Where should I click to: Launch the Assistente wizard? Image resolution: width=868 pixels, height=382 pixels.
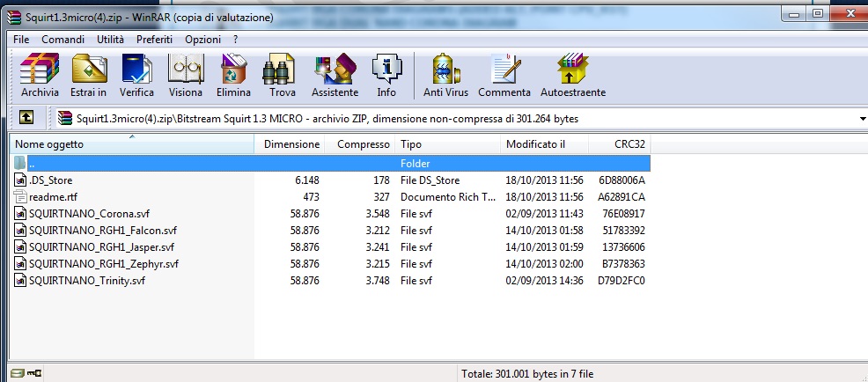pos(335,76)
